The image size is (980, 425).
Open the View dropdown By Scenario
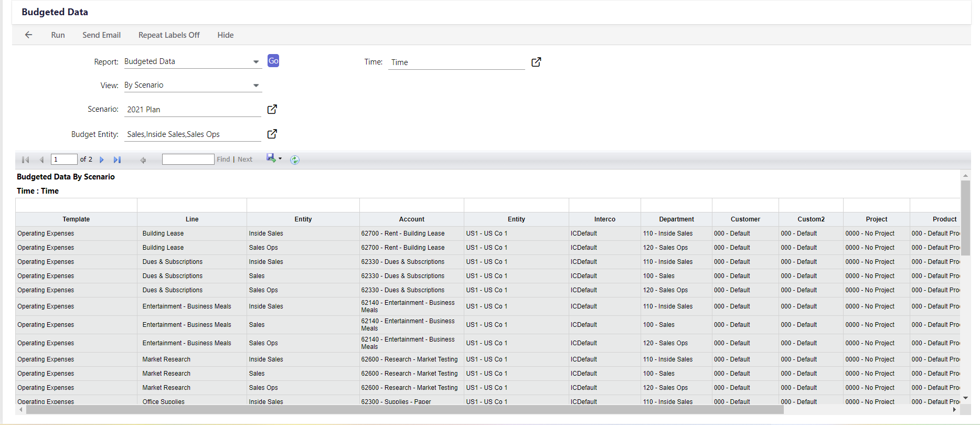[193, 85]
